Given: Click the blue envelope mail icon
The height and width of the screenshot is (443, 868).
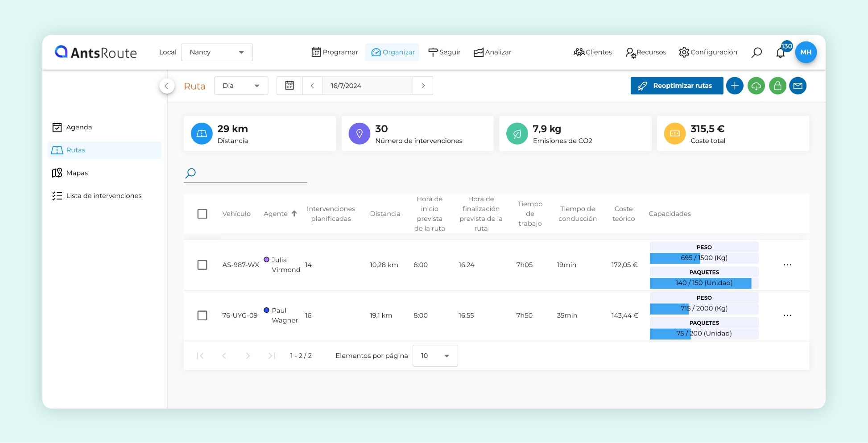Looking at the screenshot, I should coord(798,86).
